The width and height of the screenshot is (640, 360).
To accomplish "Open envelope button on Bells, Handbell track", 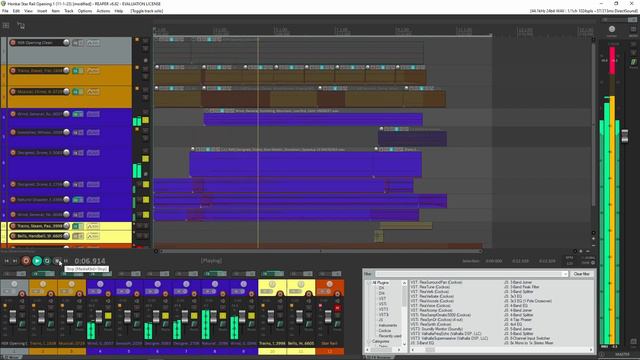I will coord(93,236).
